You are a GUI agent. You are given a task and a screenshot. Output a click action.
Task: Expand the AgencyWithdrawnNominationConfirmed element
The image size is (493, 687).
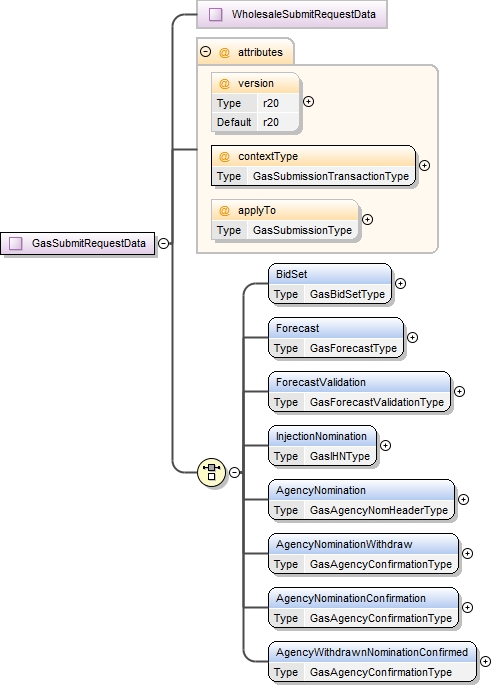coord(485,662)
